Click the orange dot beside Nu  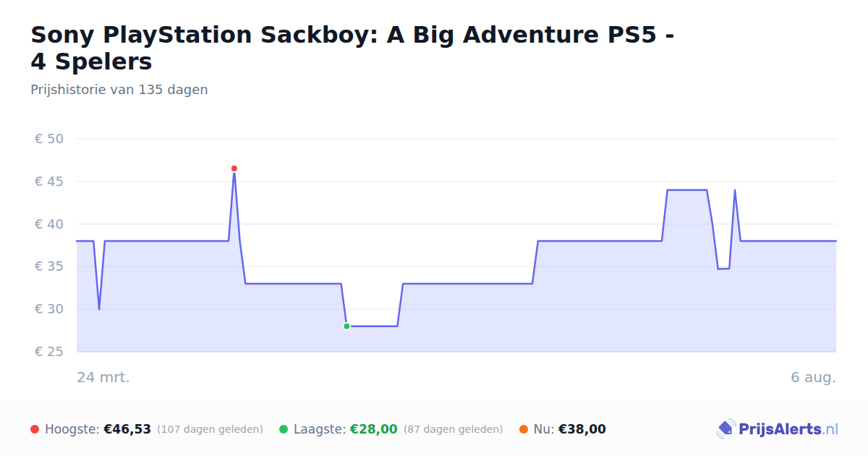click(x=524, y=429)
